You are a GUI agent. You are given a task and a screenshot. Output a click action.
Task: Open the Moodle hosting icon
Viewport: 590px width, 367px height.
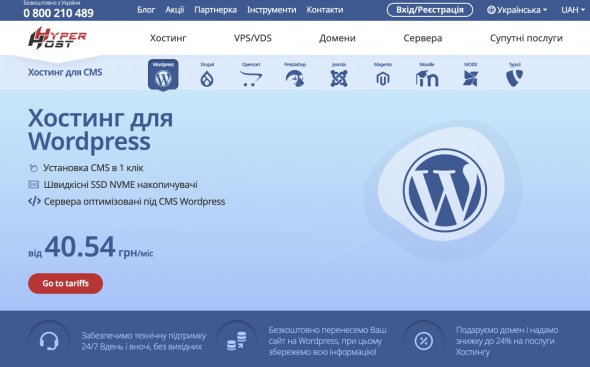pyautogui.click(x=427, y=75)
